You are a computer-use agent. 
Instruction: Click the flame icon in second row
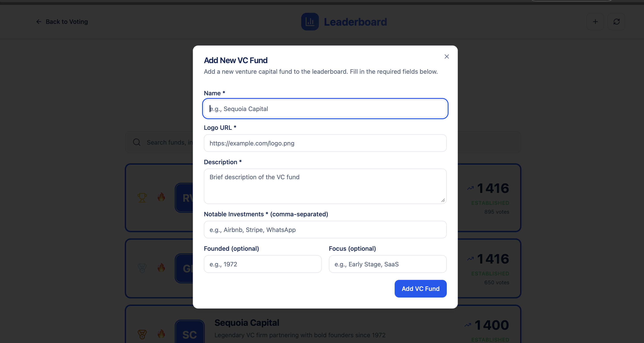161,268
